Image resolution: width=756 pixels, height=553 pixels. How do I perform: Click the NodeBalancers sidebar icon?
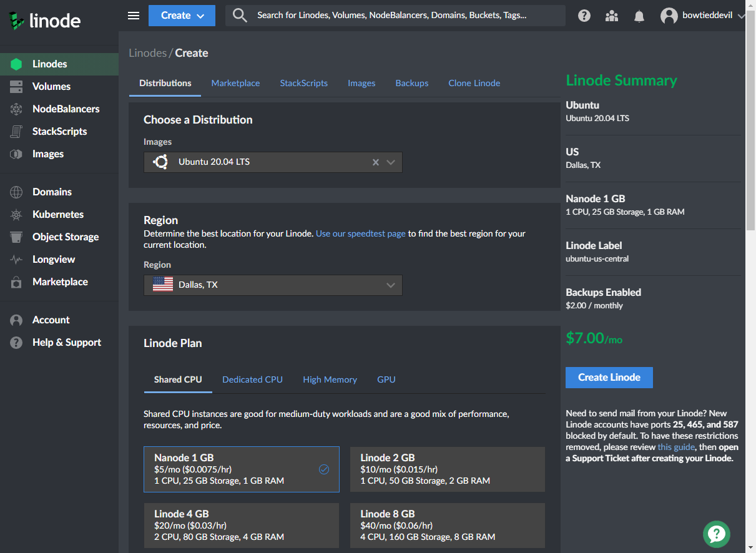click(16, 109)
